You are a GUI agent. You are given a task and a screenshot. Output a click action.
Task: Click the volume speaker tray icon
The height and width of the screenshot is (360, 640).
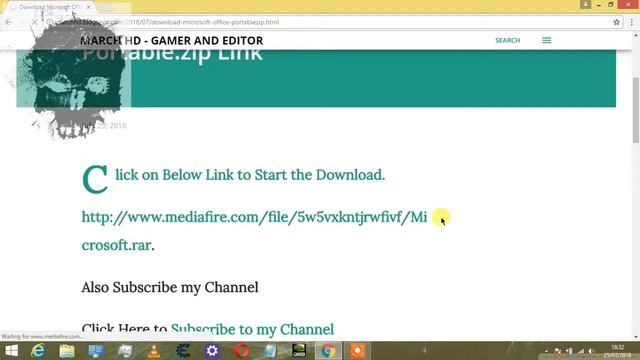click(590, 351)
